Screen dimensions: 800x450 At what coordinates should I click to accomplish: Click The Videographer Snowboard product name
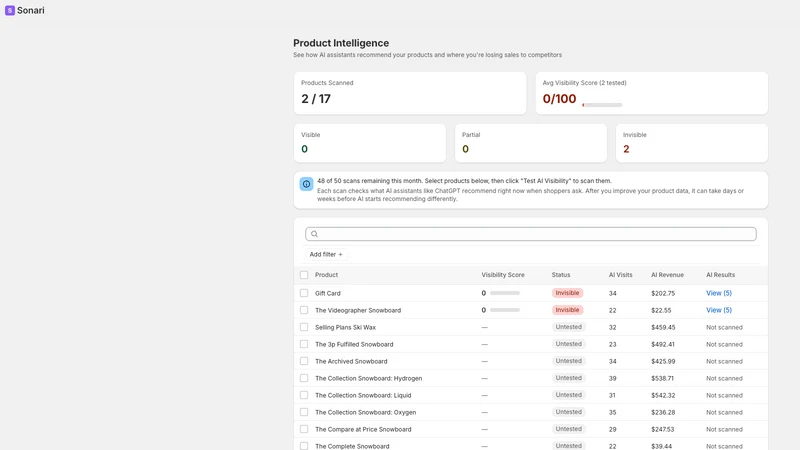(x=358, y=310)
